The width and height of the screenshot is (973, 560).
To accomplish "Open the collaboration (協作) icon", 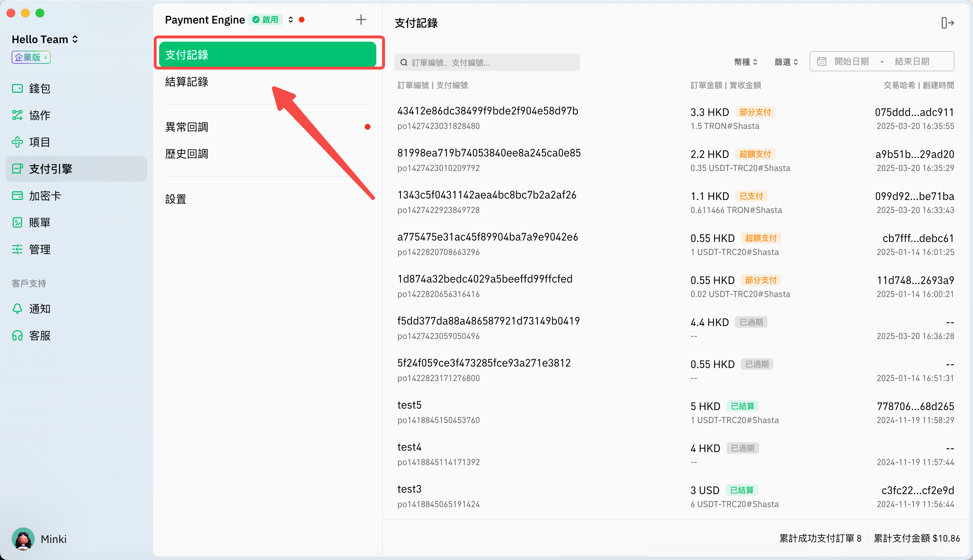I will (17, 115).
